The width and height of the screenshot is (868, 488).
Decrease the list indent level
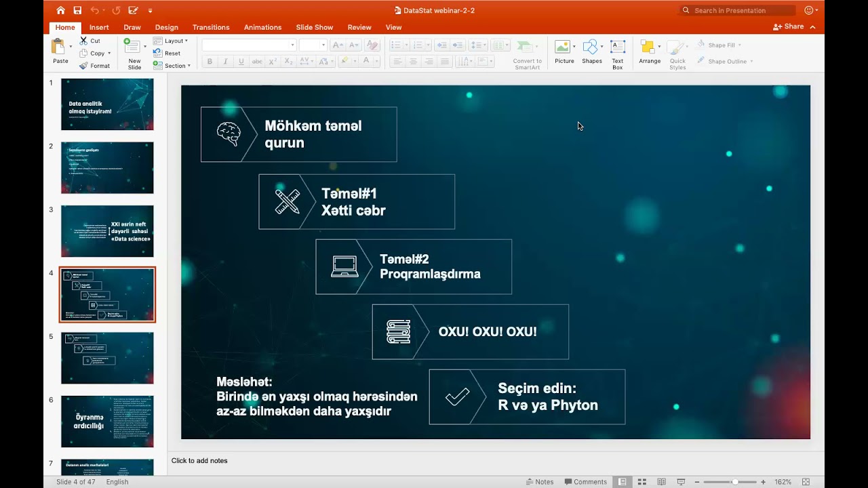click(441, 45)
